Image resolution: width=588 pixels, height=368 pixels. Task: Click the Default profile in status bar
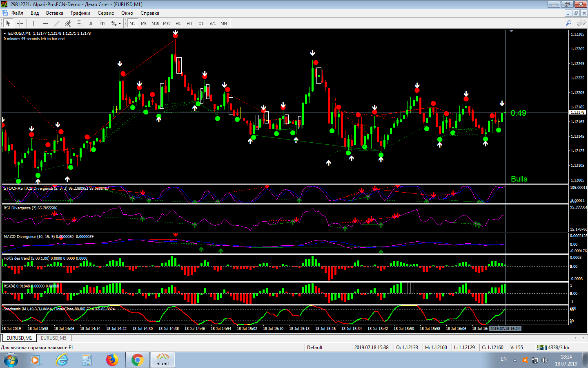[315, 348]
